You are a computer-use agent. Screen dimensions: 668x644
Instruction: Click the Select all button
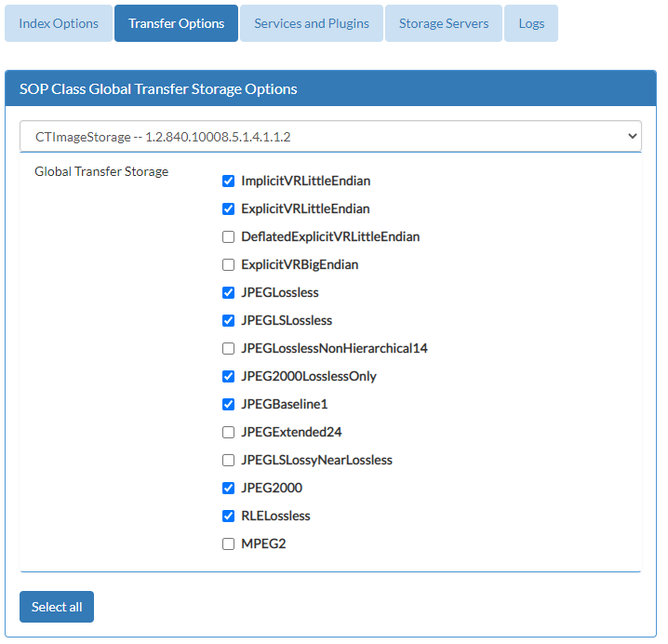[x=57, y=607]
